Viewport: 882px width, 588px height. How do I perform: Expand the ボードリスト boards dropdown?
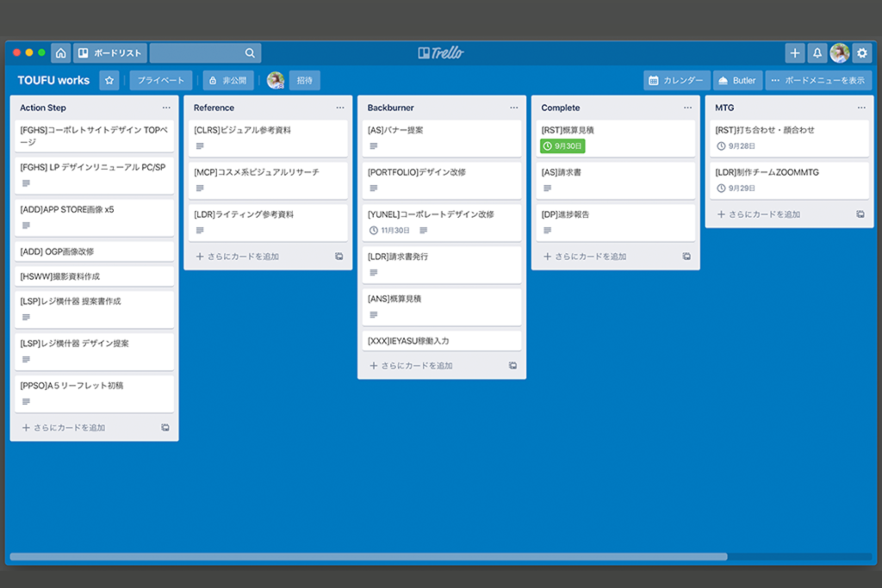(x=109, y=53)
